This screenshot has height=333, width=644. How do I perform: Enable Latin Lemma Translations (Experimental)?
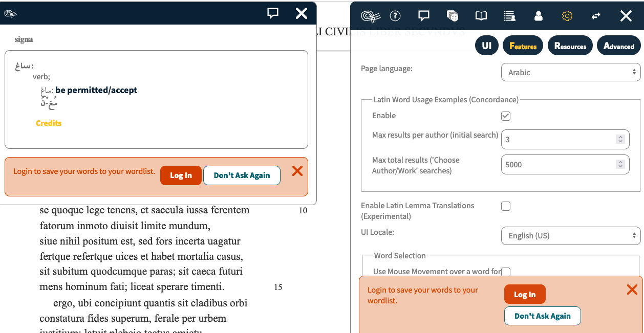(505, 206)
